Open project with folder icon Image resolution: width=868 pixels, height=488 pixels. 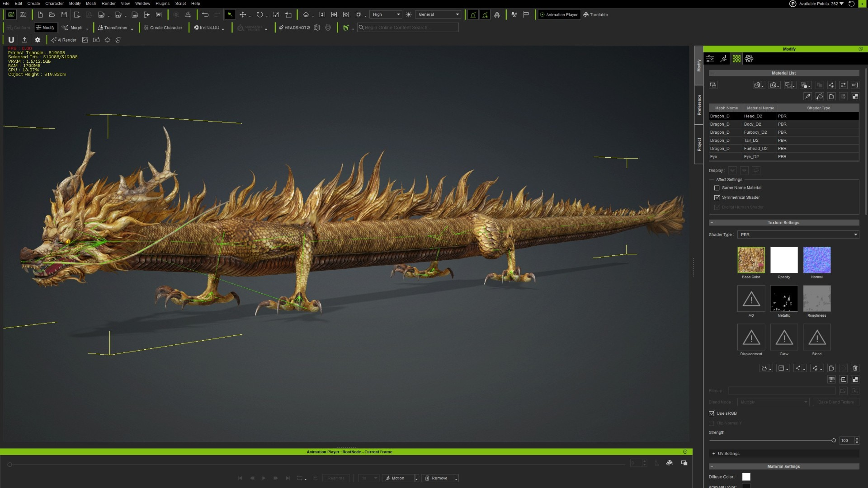[x=52, y=14]
